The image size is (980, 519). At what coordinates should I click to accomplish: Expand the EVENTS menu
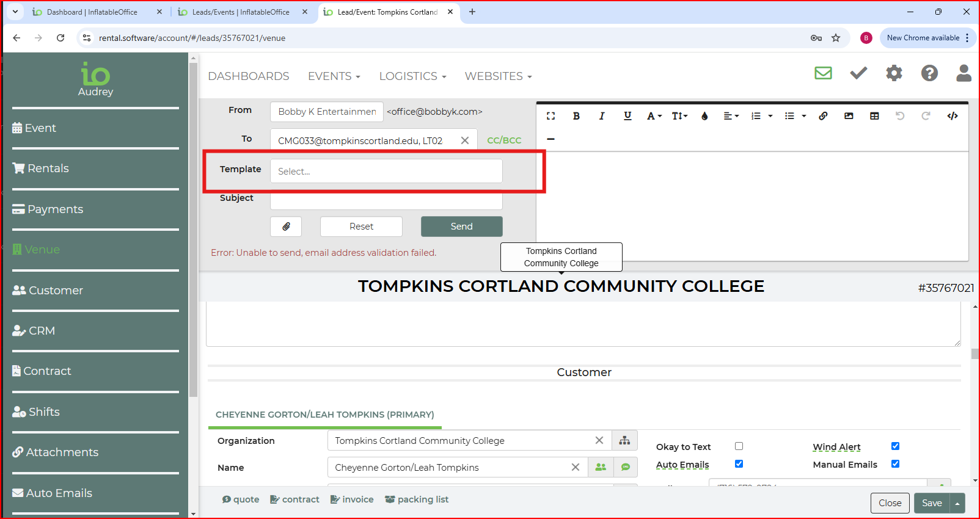click(x=334, y=76)
